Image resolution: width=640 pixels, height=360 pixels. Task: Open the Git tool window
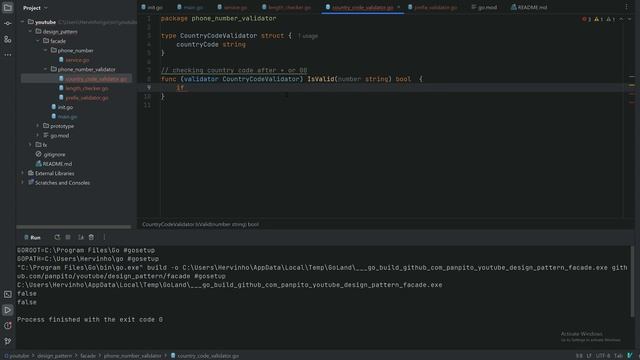[x=8, y=341]
